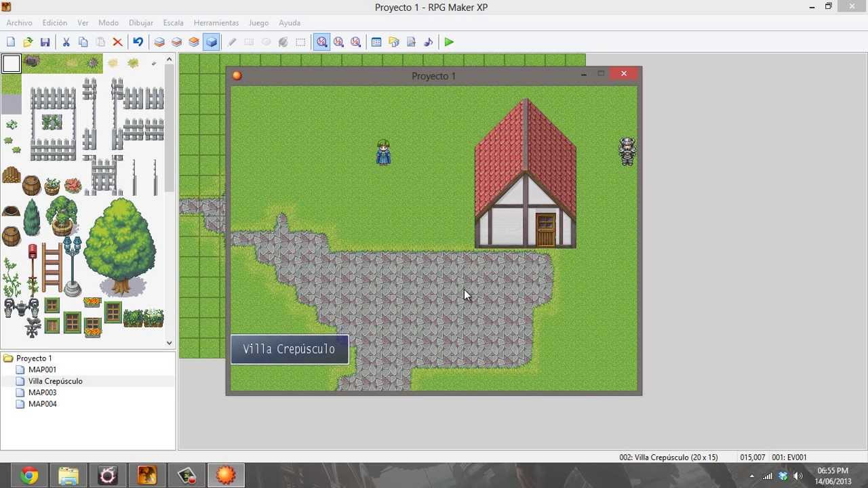The image size is (868, 488).
Task: Open Google Chrome from the taskbar
Action: coord(29,476)
